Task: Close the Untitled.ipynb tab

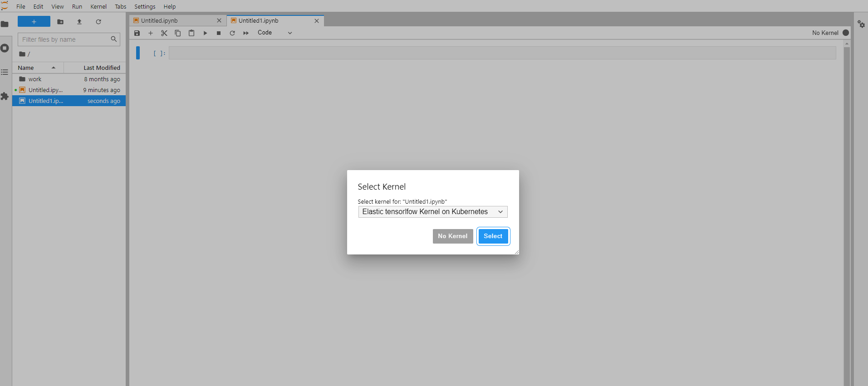Action: coord(219,21)
